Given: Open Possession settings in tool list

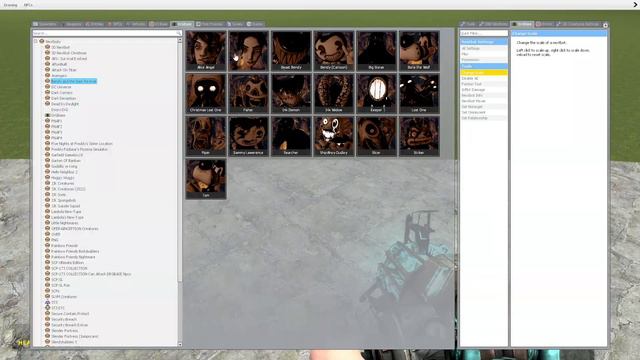Looking at the screenshot, I should [x=484, y=60].
